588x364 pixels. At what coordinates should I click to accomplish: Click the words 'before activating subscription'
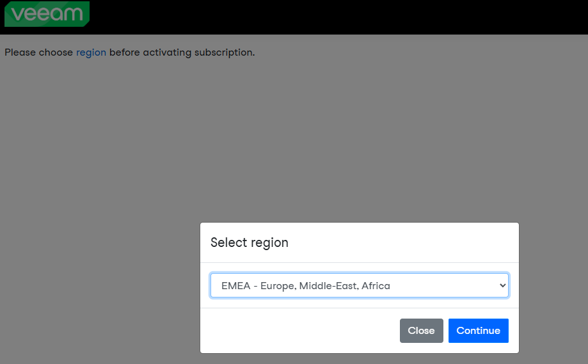[x=180, y=52]
